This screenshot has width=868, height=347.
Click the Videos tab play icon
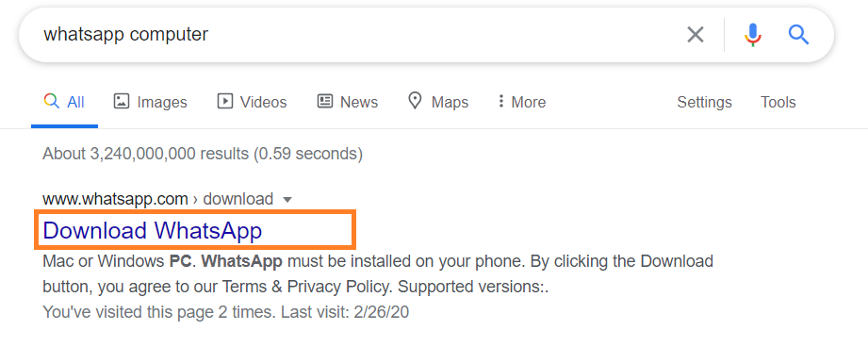[224, 101]
